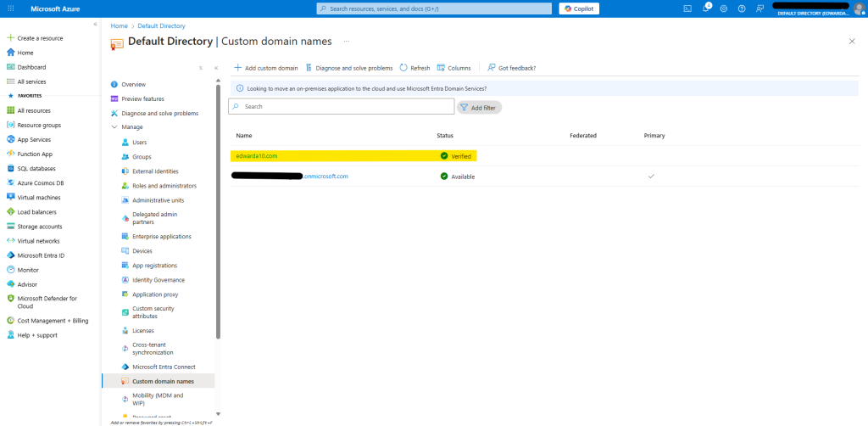Open SQL databases
Image resolution: width=868 pixels, height=426 pixels.
click(31, 168)
